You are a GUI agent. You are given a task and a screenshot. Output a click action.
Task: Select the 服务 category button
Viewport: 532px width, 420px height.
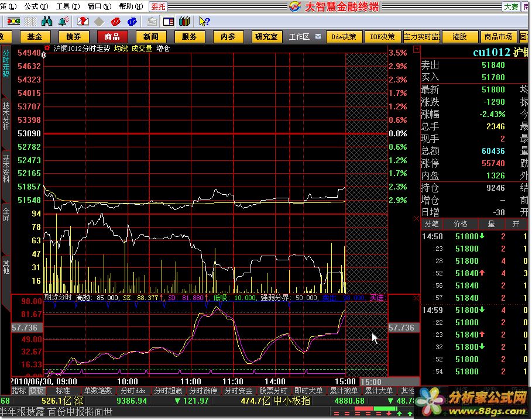(189, 37)
